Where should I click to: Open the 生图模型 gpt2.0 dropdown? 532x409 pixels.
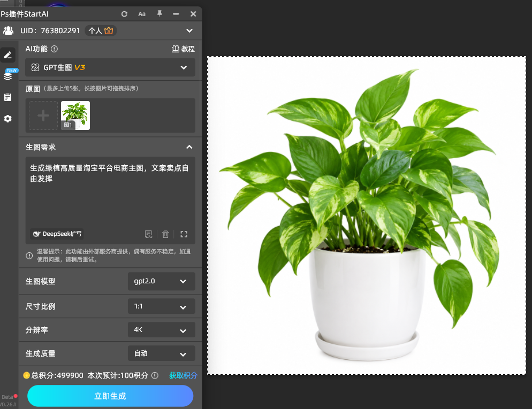tap(162, 281)
